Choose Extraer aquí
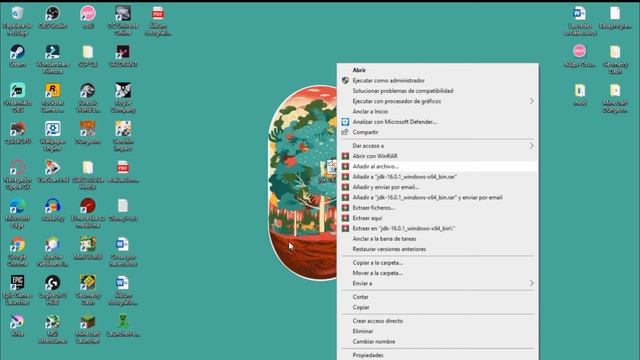 (438, 218)
